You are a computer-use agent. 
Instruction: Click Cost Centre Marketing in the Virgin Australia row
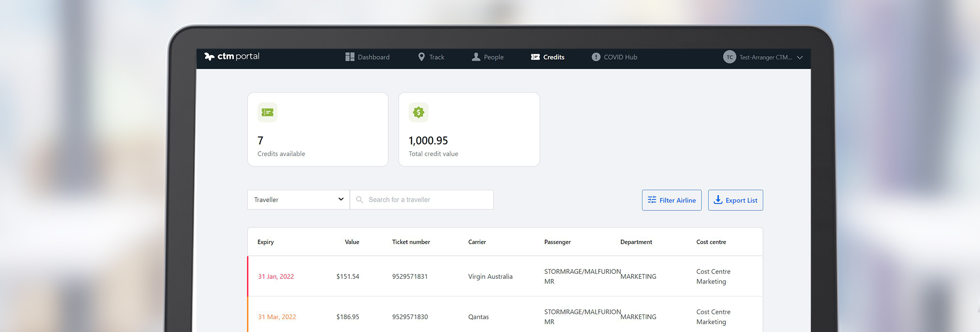(713, 276)
